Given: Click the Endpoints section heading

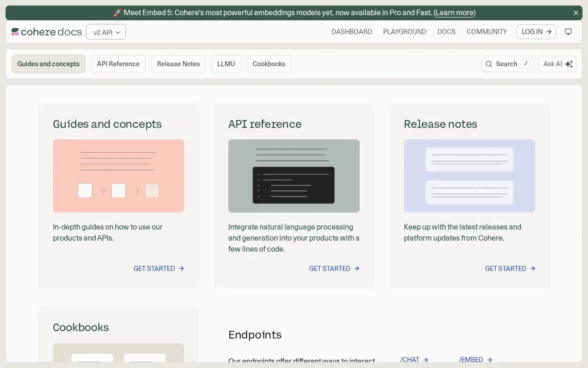Looking at the screenshot, I should click(255, 335).
